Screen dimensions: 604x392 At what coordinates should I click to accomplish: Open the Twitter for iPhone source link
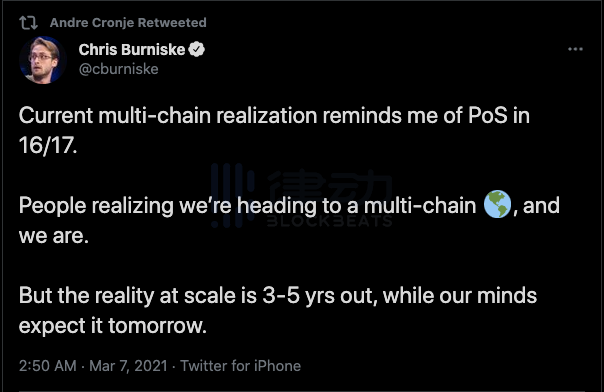point(240,366)
